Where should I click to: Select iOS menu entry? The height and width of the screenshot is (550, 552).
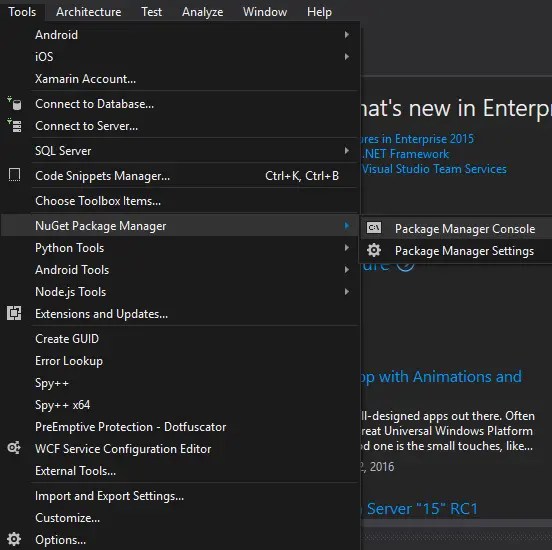pyautogui.click(x=180, y=57)
